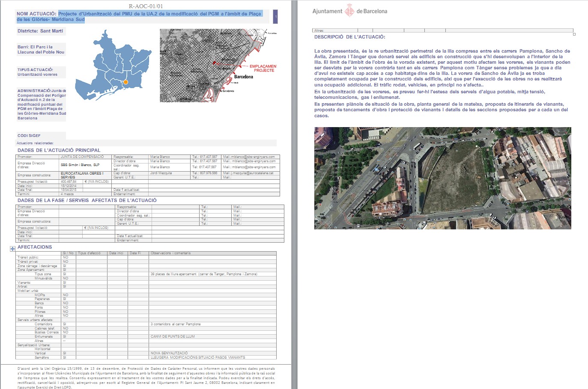Click the orange location dot on district map
The width and height of the screenshot is (588, 389).
tap(125, 82)
